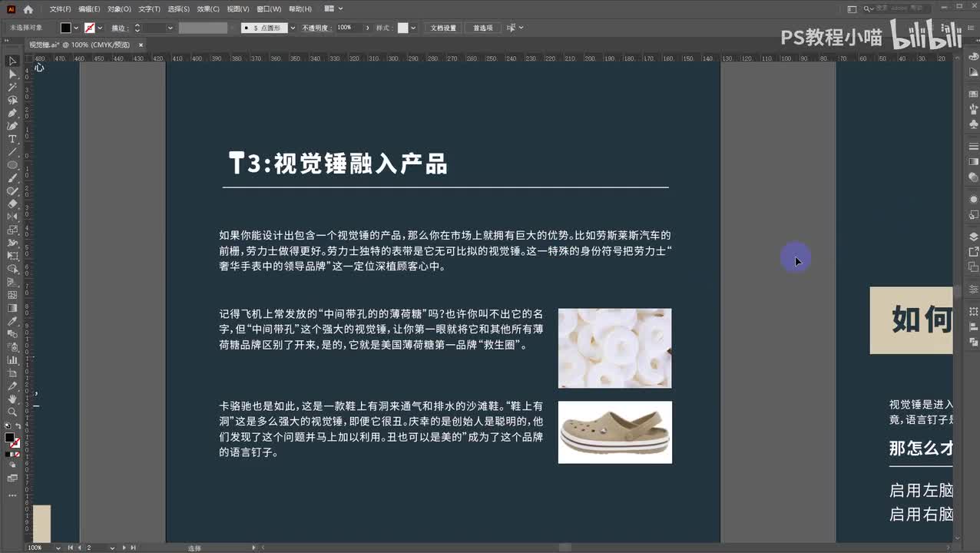The height and width of the screenshot is (553, 980).
Task: Swap fill and stroke colors
Action: tap(18, 426)
